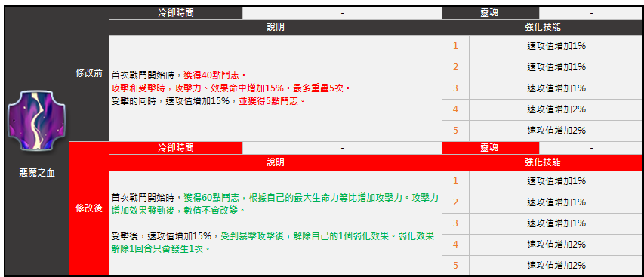This screenshot has height=277, width=644.
Task: Select the 修改前 section label
Action: 89,74
